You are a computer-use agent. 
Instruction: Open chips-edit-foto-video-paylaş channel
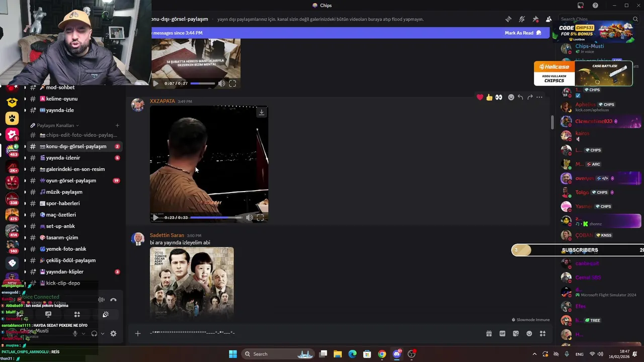74,135
